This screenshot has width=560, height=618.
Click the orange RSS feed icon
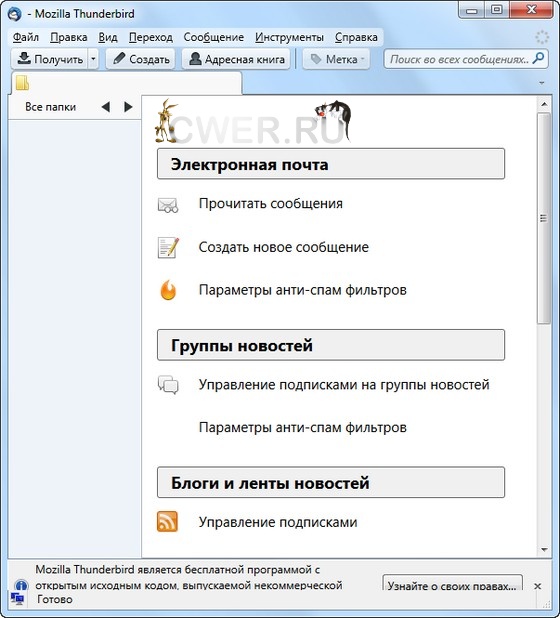click(x=167, y=522)
